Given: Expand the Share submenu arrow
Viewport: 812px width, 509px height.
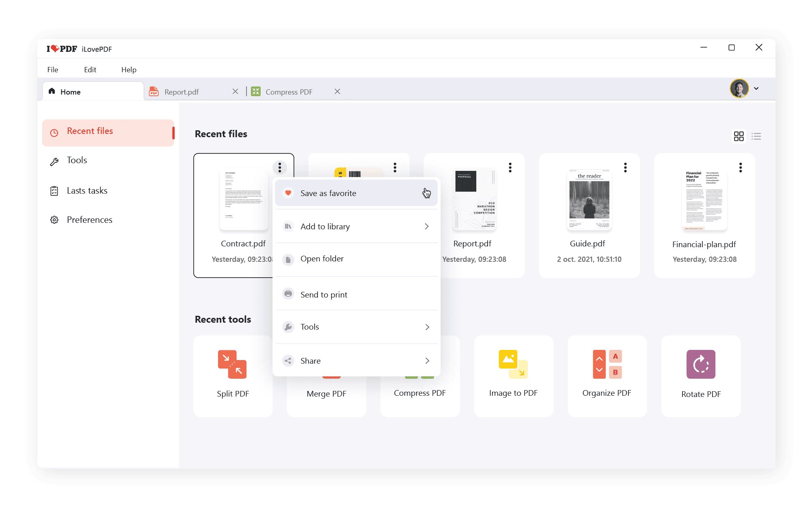Looking at the screenshot, I should 427,361.
